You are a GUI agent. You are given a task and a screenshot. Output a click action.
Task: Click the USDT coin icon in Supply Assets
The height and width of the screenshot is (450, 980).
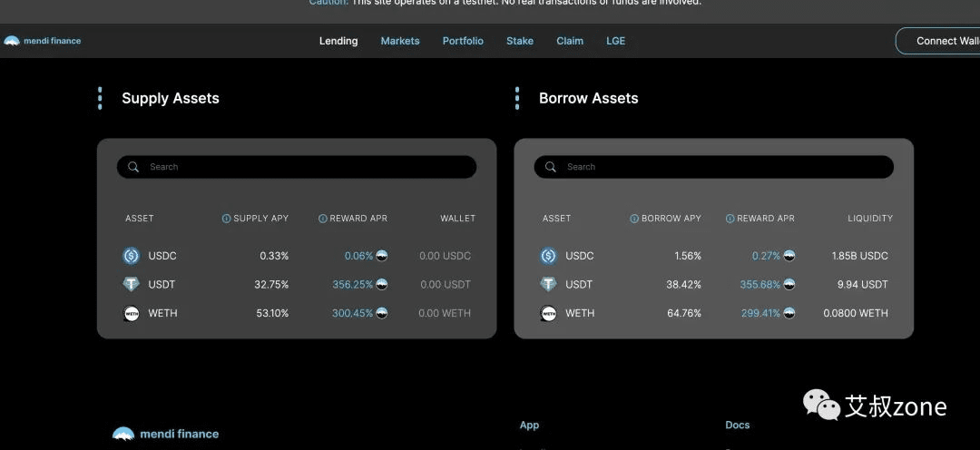point(132,284)
